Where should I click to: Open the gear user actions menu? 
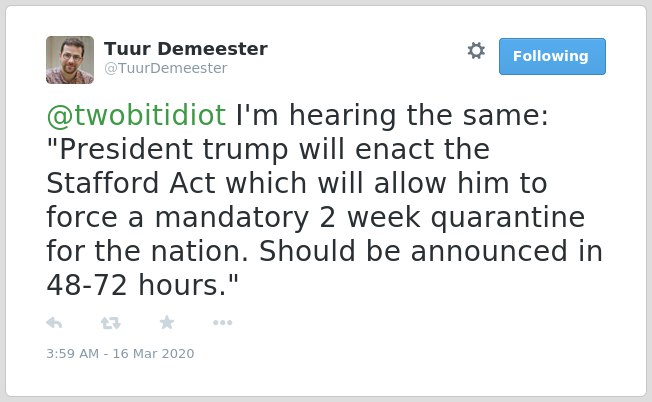pyautogui.click(x=476, y=51)
